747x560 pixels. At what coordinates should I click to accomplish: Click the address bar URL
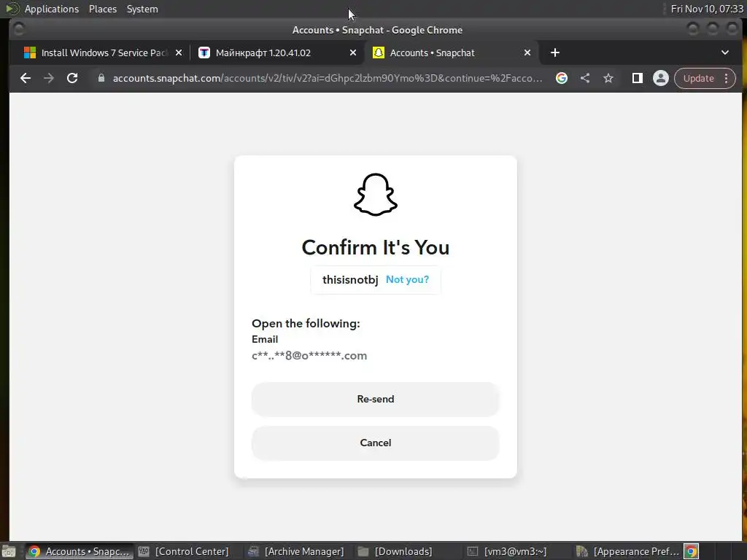[x=328, y=78]
